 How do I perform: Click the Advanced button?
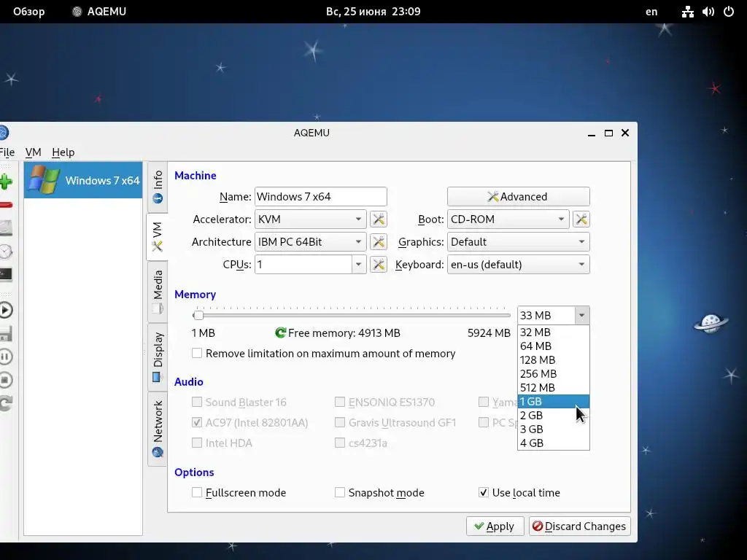(x=519, y=197)
